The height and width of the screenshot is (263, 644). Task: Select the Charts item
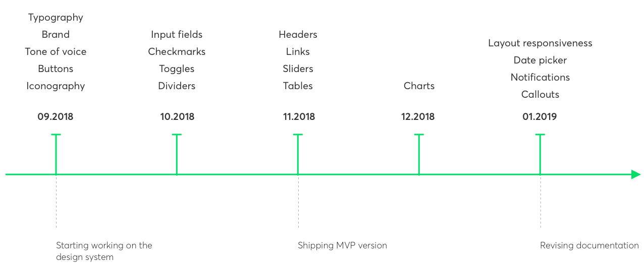pos(419,86)
